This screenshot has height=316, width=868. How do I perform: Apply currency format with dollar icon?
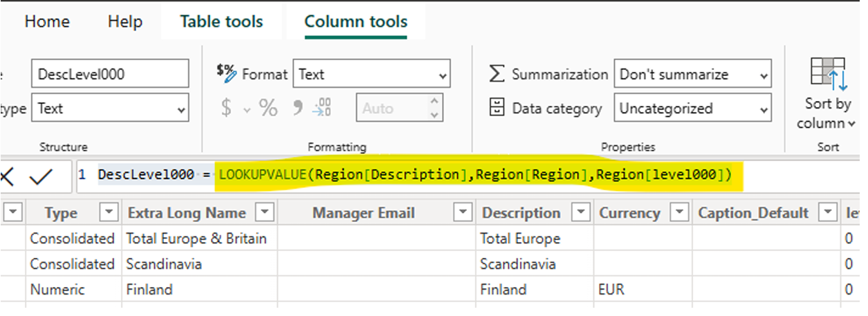click(225, 108)
